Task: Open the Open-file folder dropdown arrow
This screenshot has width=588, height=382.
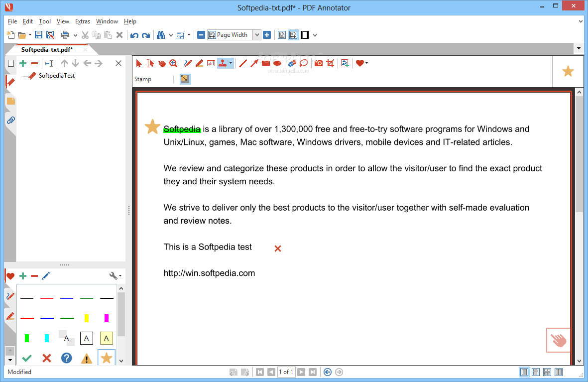Action: click(x=30, y=35)
